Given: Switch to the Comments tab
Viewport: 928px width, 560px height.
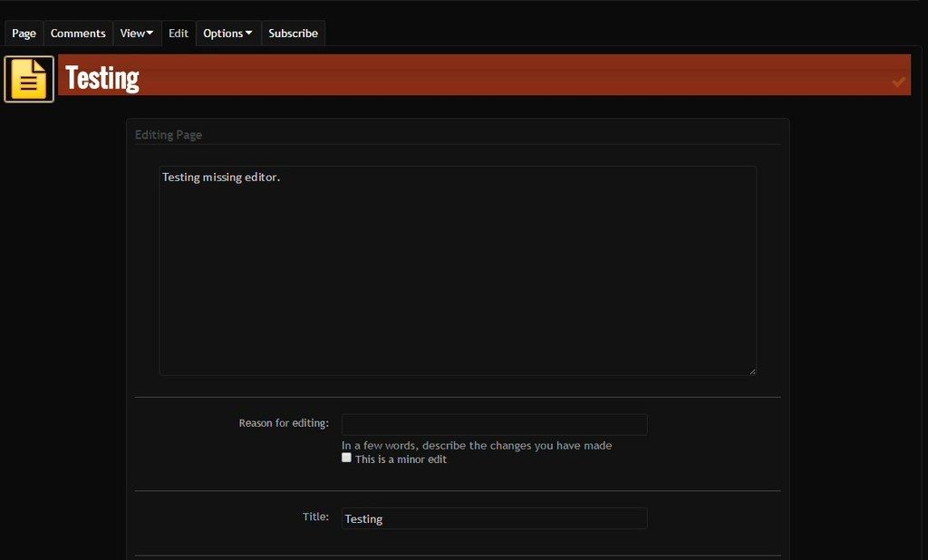Looking at the screenshot, I should 78,34.
